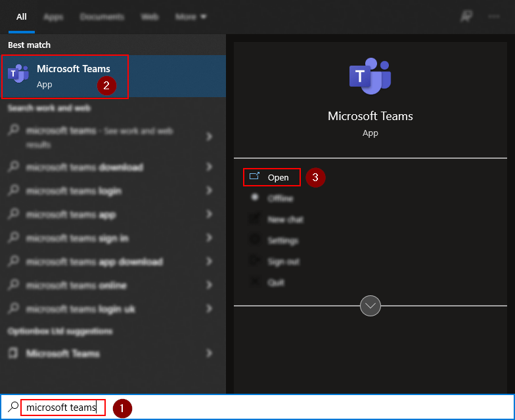Click search icon beside 'microsoft teams login uk'
The height and width of the screenshot is (420, 515).
point(13,308)
